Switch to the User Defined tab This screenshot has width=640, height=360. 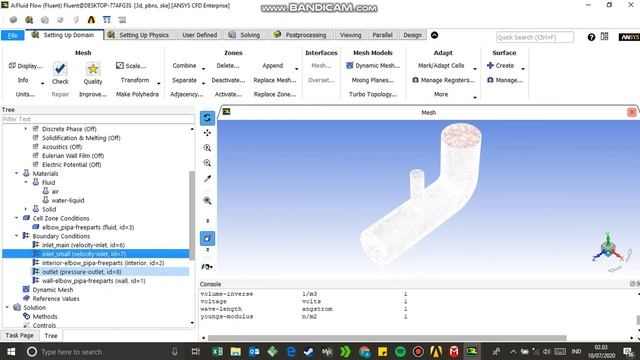pos(200,35)
